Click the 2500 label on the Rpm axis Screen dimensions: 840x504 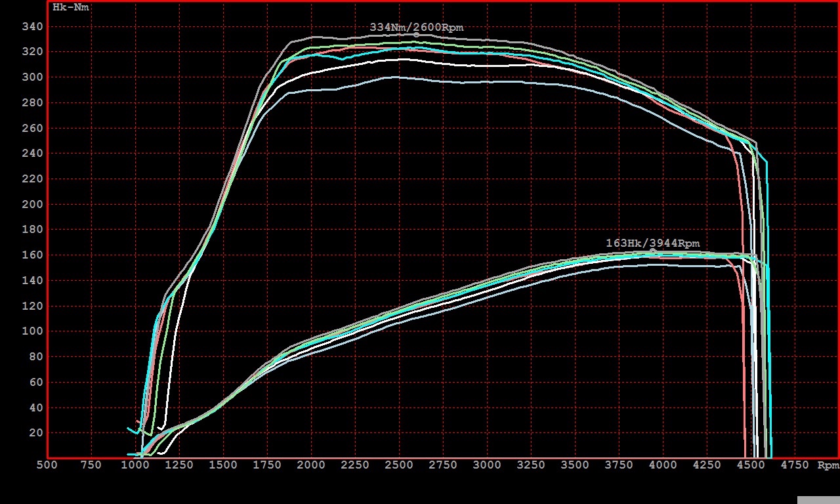(399, 465)
